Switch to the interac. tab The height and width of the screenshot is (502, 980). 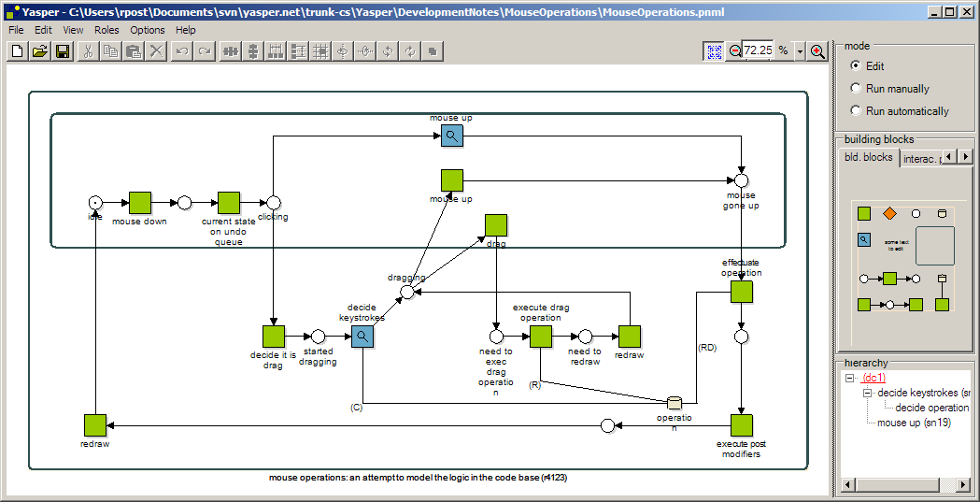[x=920, y=160]
